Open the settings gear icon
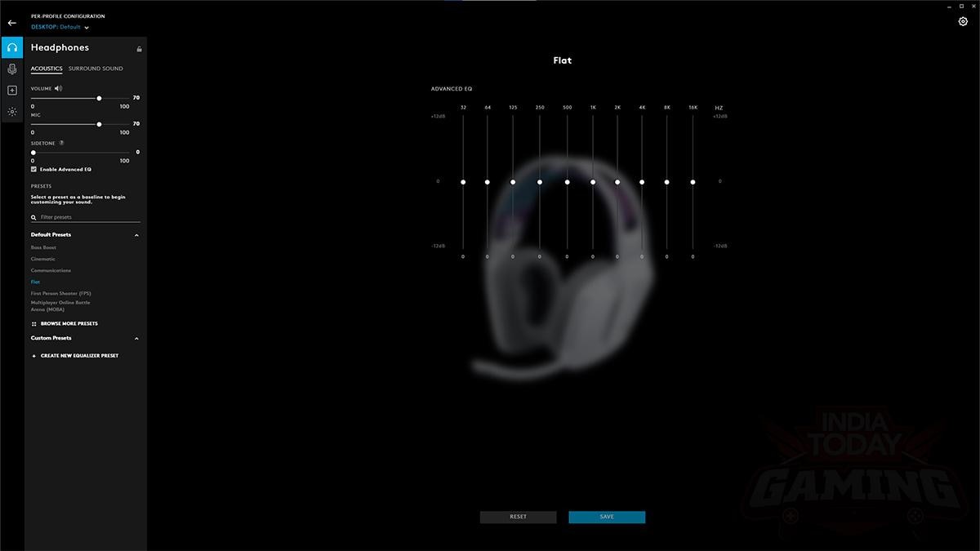The width and height of the screenshot is (980, 551). pos(963,22)
